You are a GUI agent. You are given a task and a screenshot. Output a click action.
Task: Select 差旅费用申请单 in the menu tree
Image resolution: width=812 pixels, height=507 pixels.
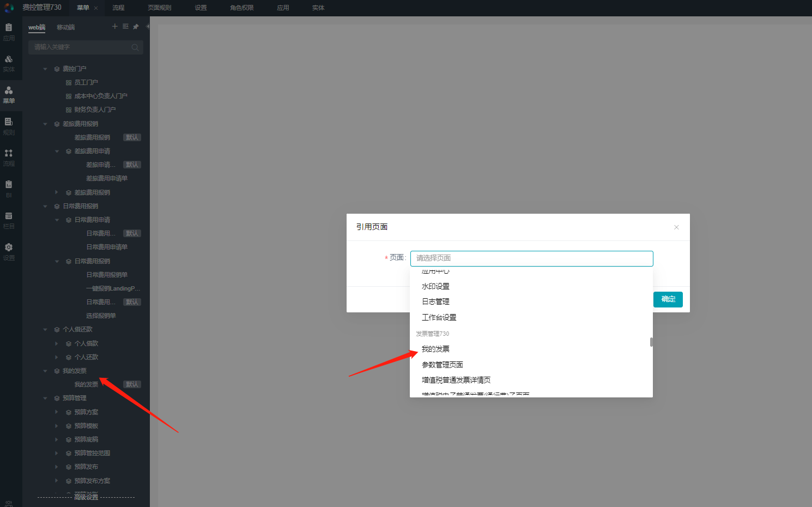(107, 179)
